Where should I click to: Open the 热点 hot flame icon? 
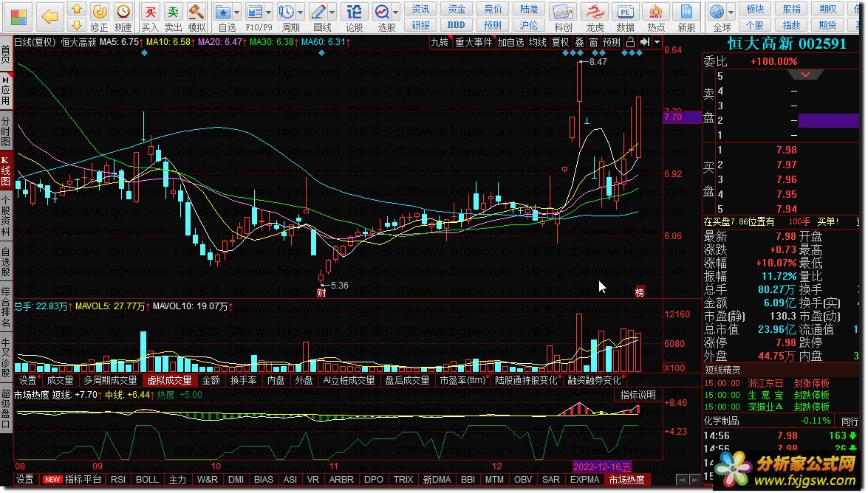(x=656, y=12)
